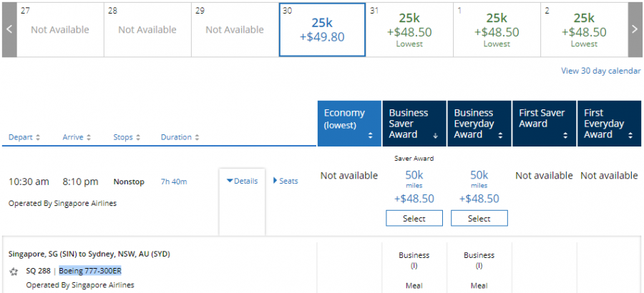Select the date 30 fare 25k +$49.80
Viewport: 644px width, 293px height.
[x=322, y=29]
